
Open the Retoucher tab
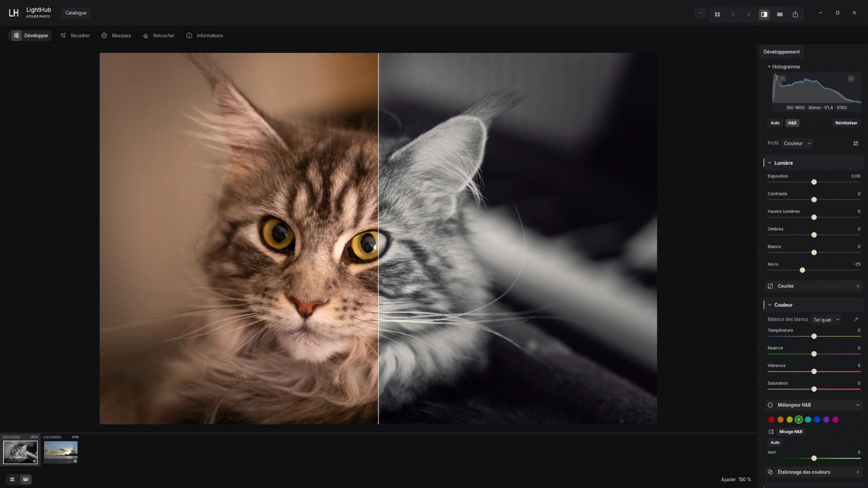[159, 36]
